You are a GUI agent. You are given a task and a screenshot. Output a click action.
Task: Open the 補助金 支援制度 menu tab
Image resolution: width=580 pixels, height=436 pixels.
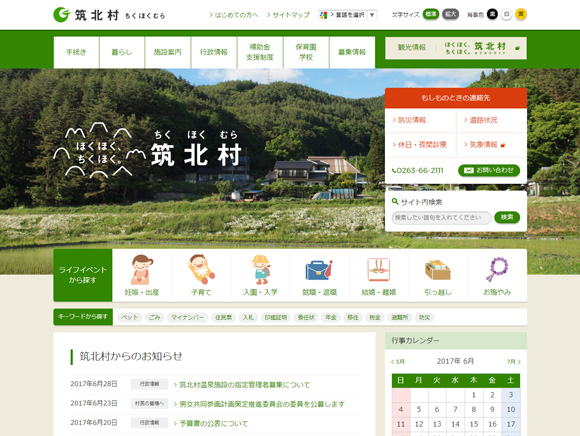(260, 52)
